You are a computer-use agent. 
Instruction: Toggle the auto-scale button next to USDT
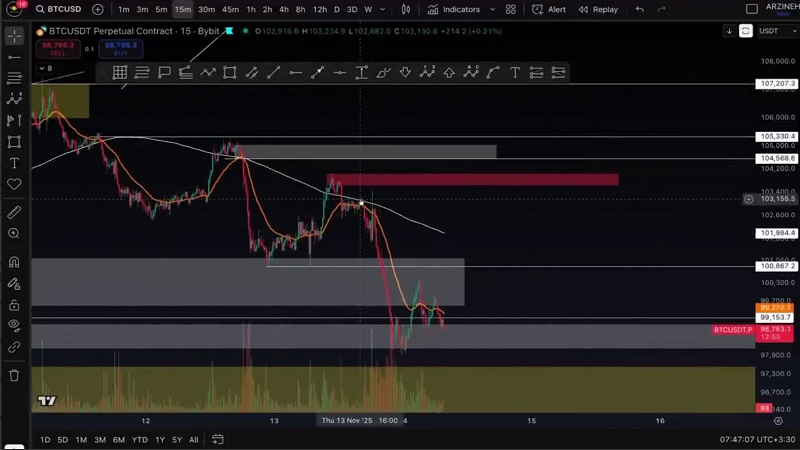click(x=745, y=31)
